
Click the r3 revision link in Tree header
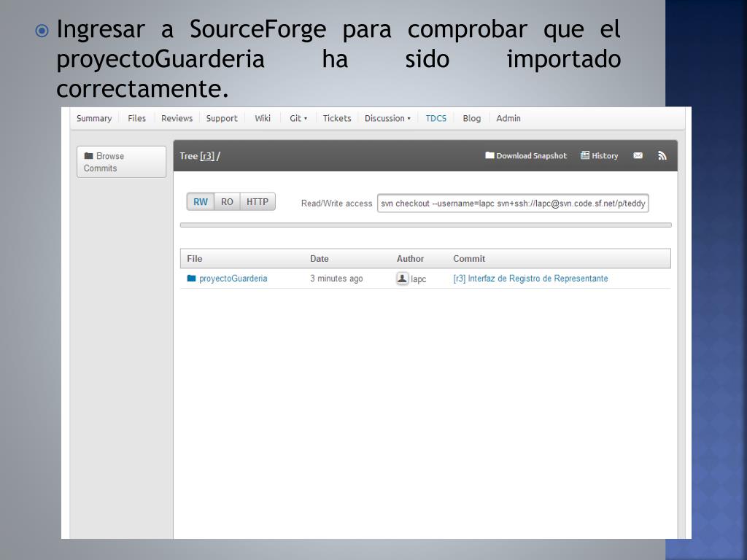[x=207, y=156]
